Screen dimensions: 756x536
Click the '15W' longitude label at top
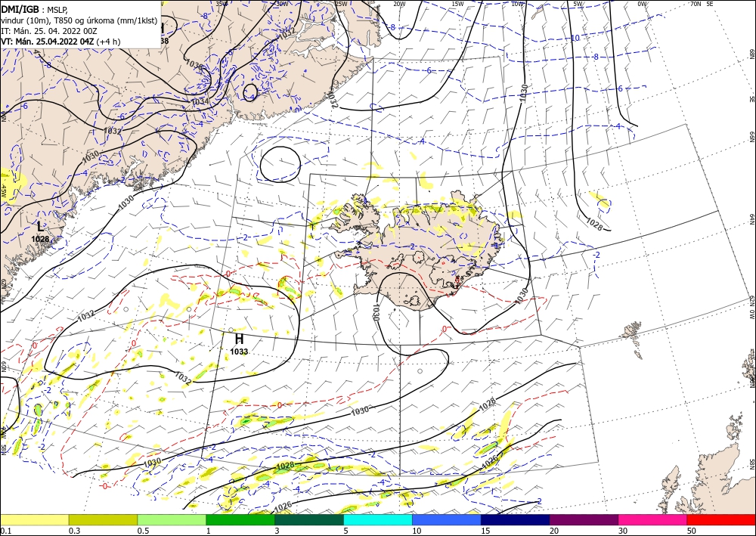pyautogui.click(x=457, y=4)
